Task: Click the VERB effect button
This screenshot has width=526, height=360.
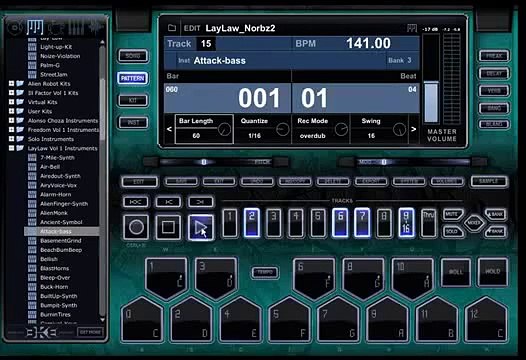Action: pos(494,91)
